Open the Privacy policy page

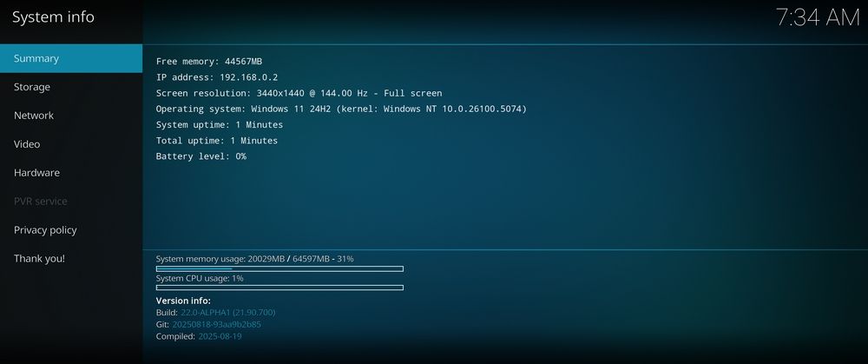71,230
